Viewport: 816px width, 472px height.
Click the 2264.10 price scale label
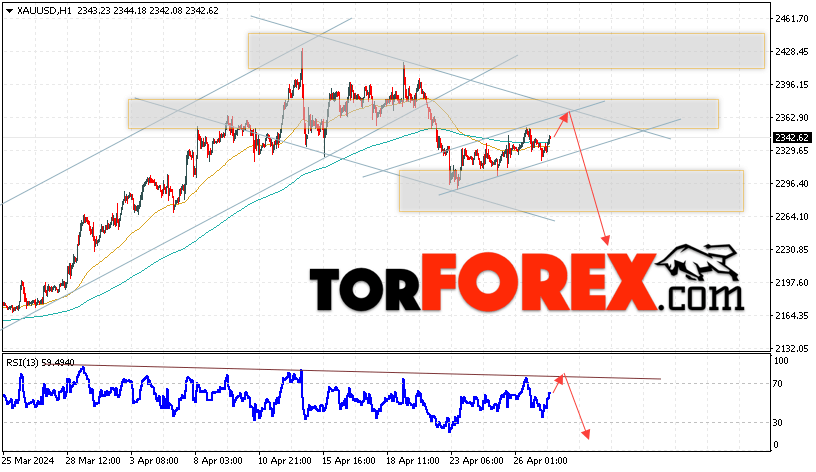coord(792,216)
